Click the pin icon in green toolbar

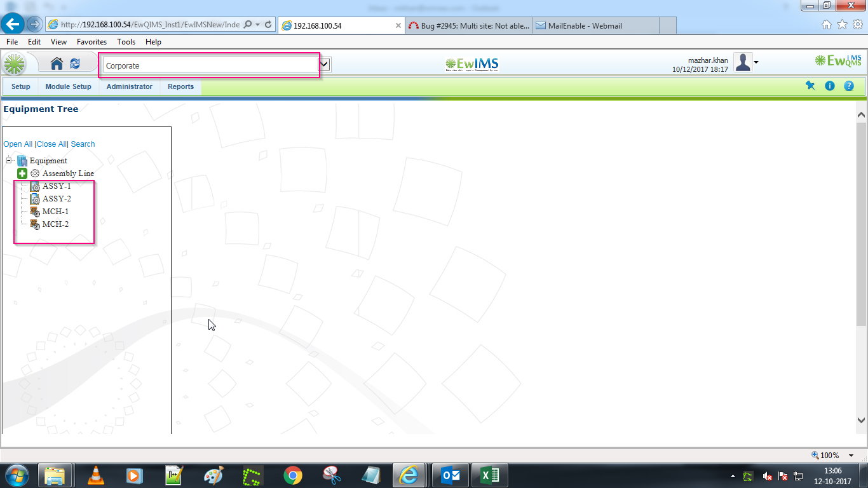click(810, 86)
